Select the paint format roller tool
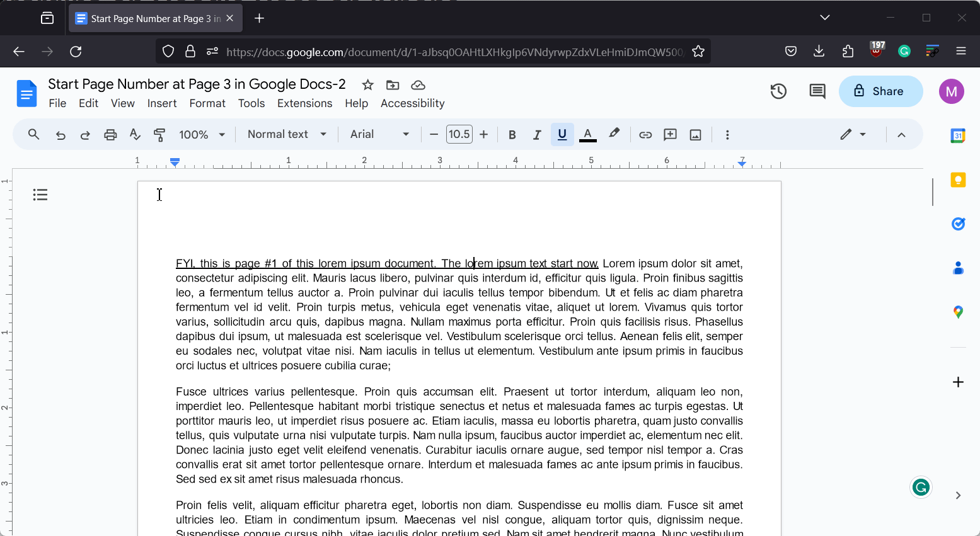The image size is (980, 536). tap(159, 135)
